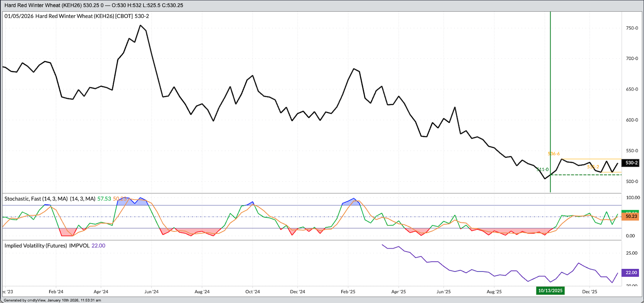Select the Stochastic, Fast indicator label
This screenshot has height=303, width=644.
(36, 198)
